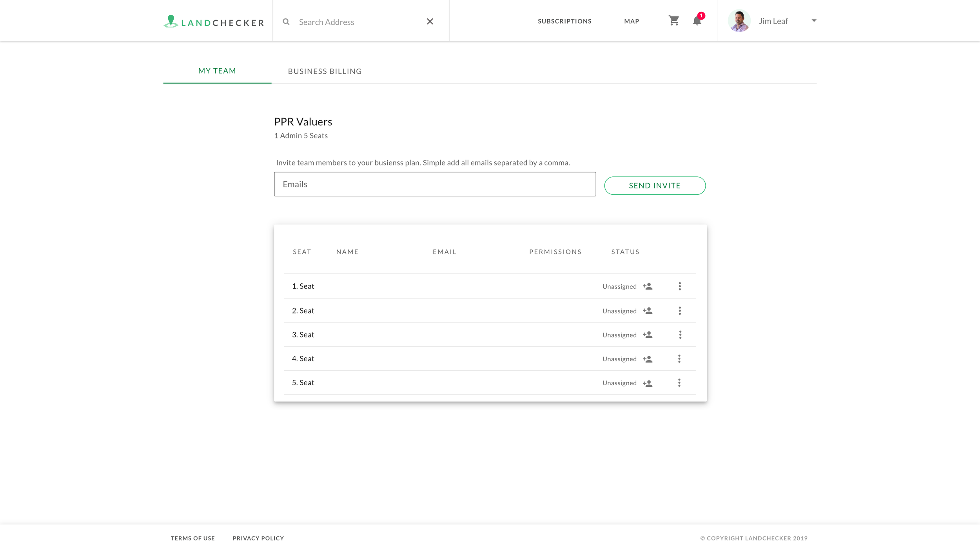
Task: Open more options for seat 4
Action: coord(679,359)
